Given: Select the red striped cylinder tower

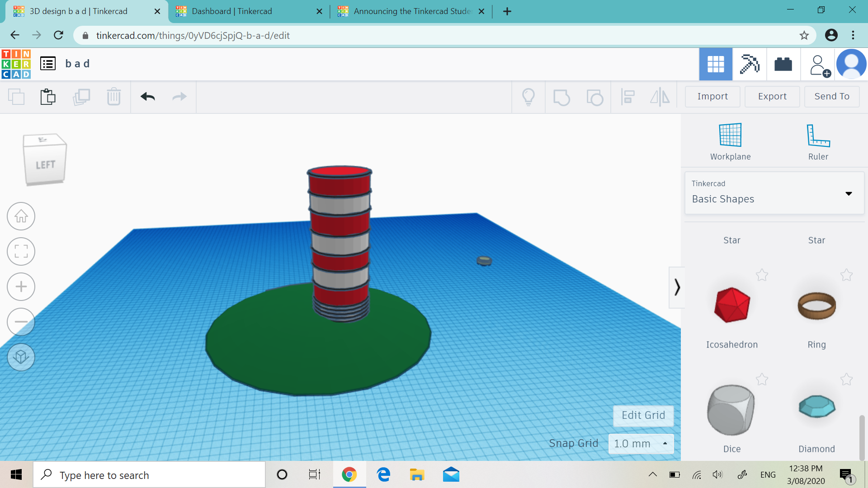Looking at the screenshot, I should tap(340, 244).
